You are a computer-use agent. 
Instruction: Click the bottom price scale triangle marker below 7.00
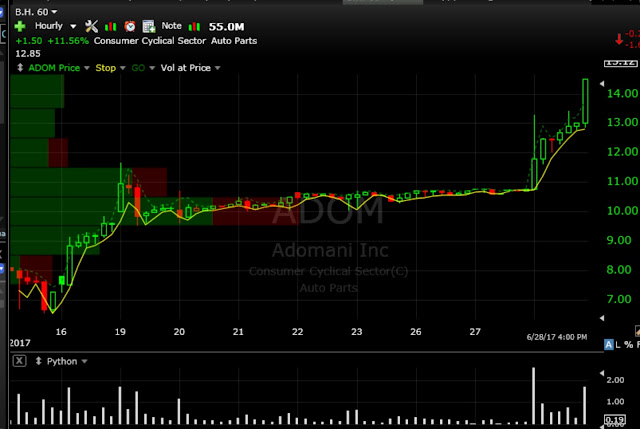602,318
